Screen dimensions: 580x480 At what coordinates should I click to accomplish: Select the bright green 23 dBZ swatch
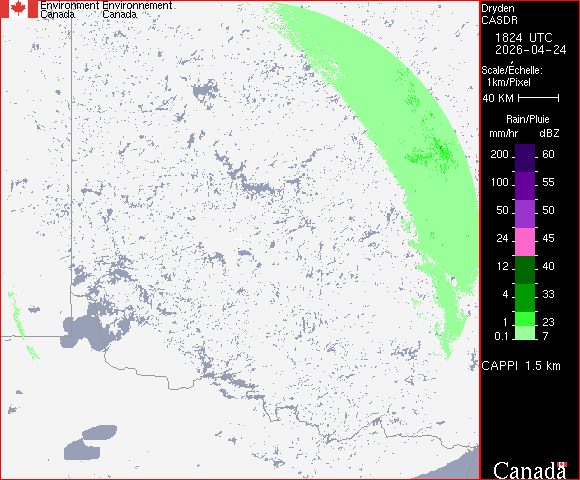click(x=525, y=319)
